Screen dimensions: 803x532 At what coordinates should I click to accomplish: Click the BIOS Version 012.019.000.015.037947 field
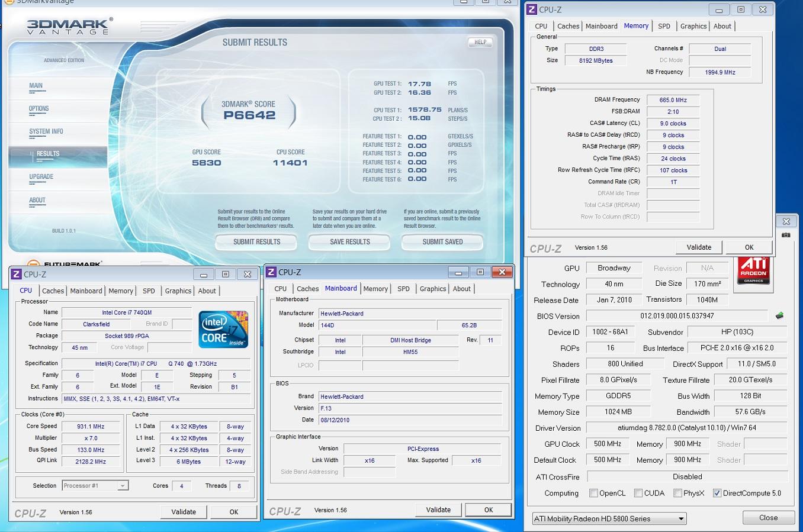677,316
